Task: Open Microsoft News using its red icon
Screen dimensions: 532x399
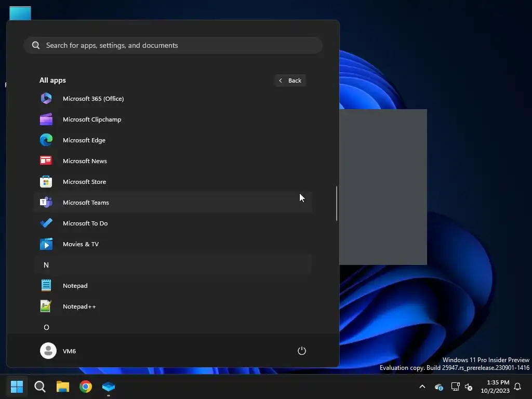Action: coord(46,161)
